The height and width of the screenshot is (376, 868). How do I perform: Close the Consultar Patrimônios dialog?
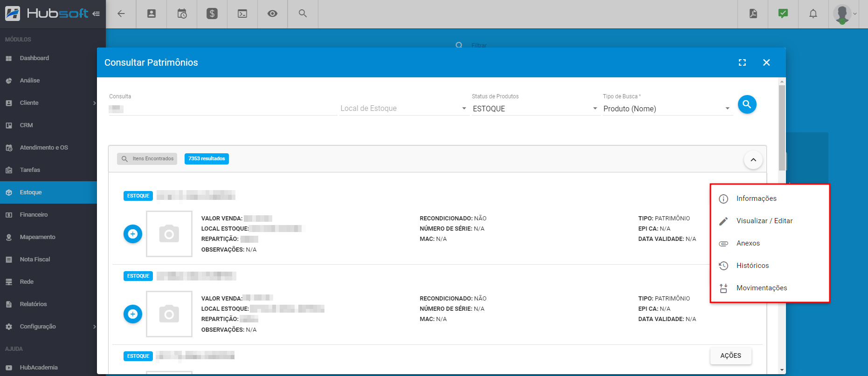[766, 62]
